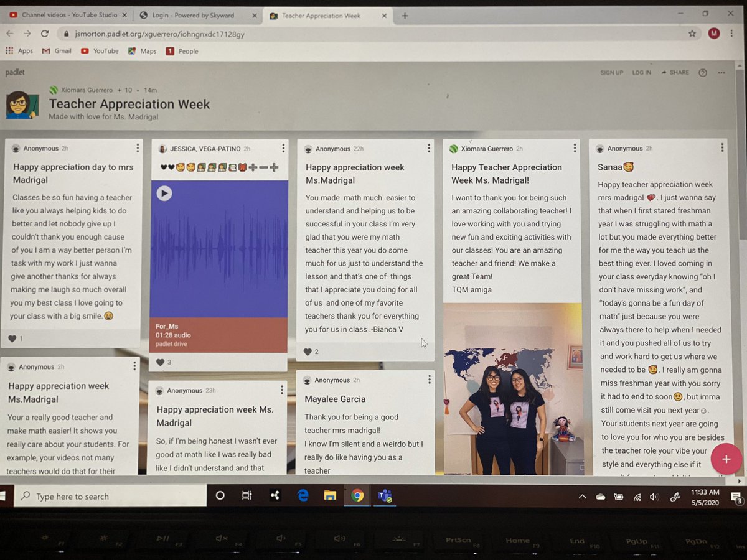Click the SIGN UP link
747x560 pixels.
pyautogui.click(x=611, y=72)
